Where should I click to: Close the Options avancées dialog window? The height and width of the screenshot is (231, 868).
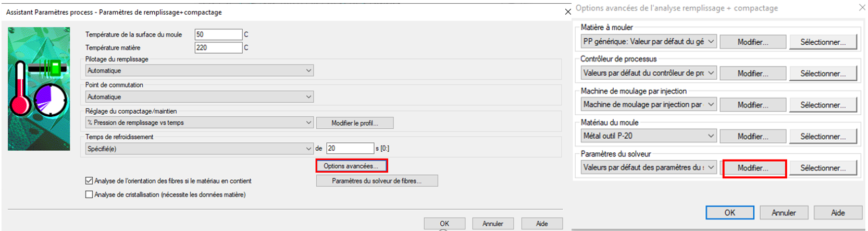click(862, 8)
